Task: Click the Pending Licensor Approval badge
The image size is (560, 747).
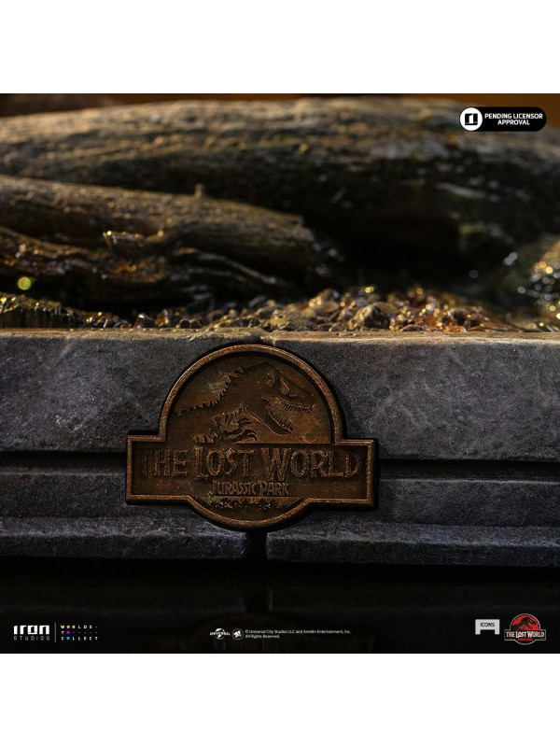Action: coord(502,120)
